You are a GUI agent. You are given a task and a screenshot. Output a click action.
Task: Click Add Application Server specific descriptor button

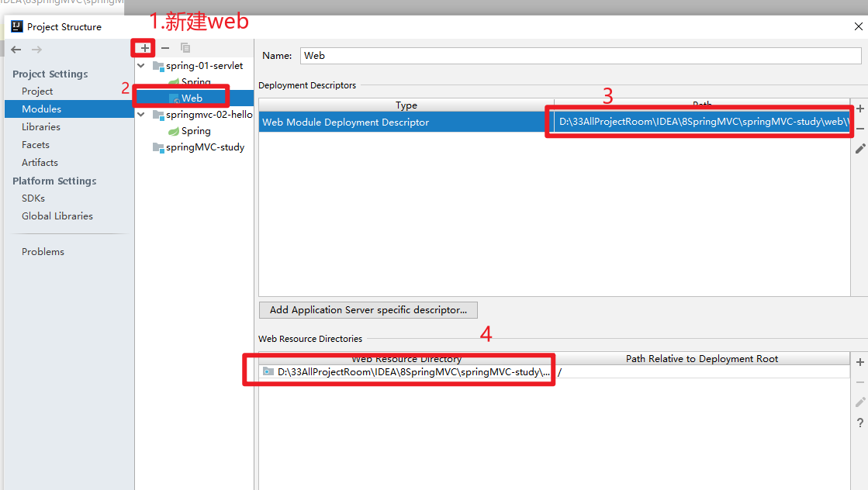(368, 309)
